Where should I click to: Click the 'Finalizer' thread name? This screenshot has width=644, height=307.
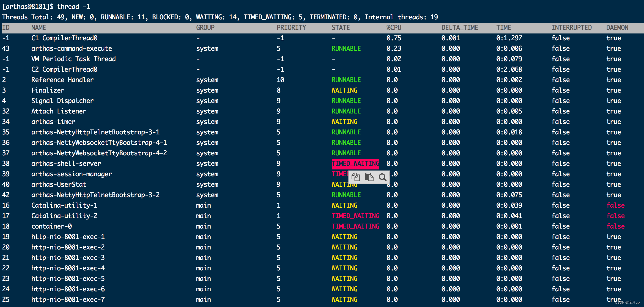(x=48, y=90)
